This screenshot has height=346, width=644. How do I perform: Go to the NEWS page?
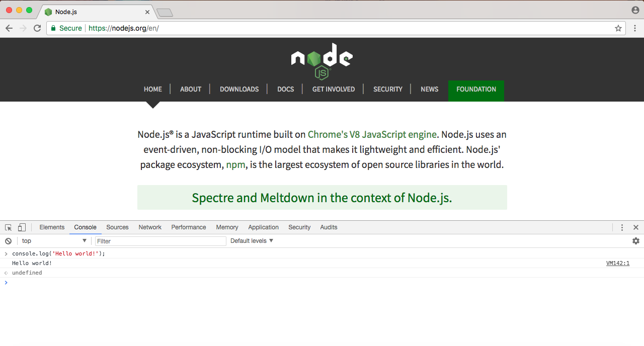(429, 89)
